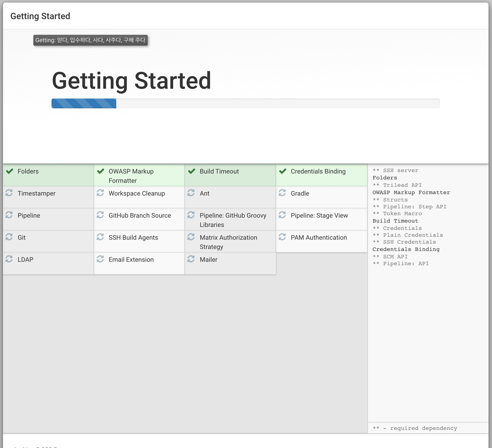
Task: Click the Credentials Binding entry in install log
Action: point(406,249)
